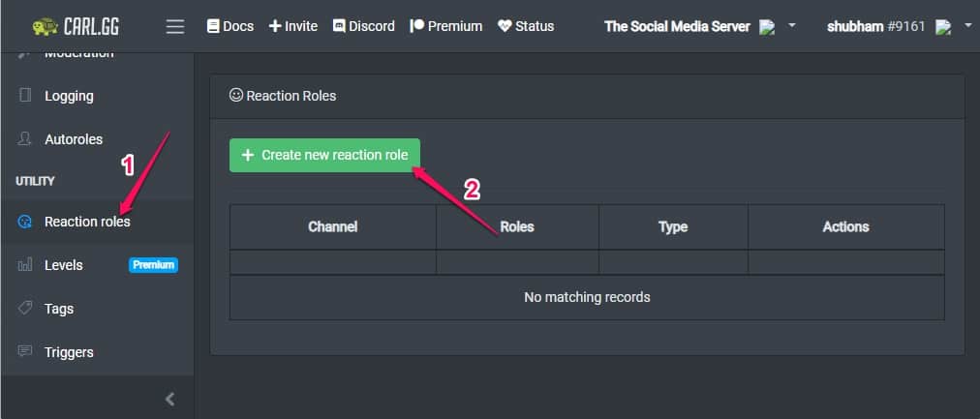
Task: Sort table by the Channel column
Action: click(x=332, y=226)
